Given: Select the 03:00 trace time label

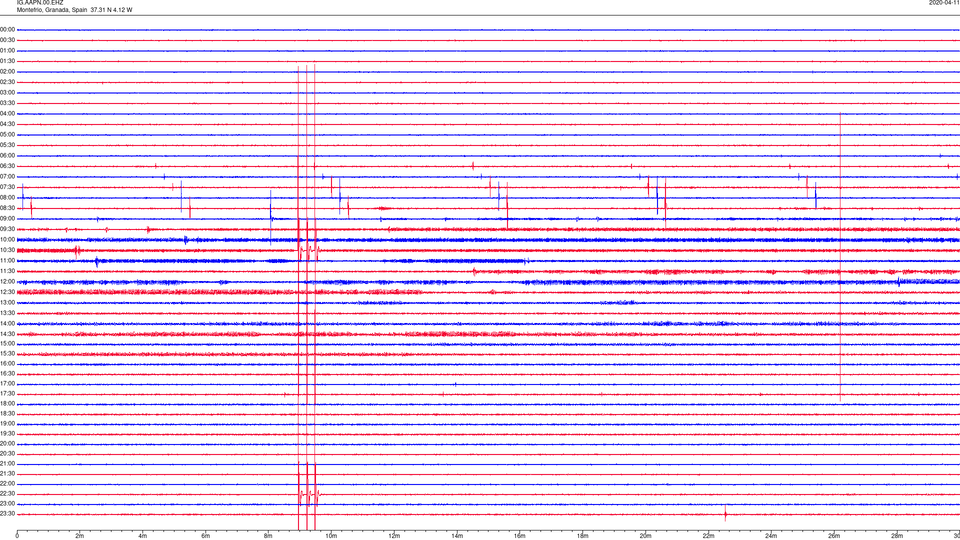Looking at the screenshot, I should [7, 92].
